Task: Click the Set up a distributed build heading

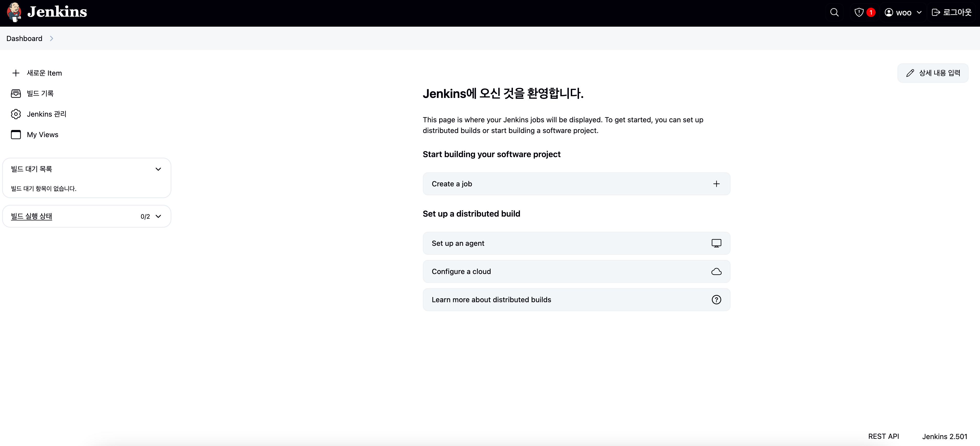Action: [471, 214]
